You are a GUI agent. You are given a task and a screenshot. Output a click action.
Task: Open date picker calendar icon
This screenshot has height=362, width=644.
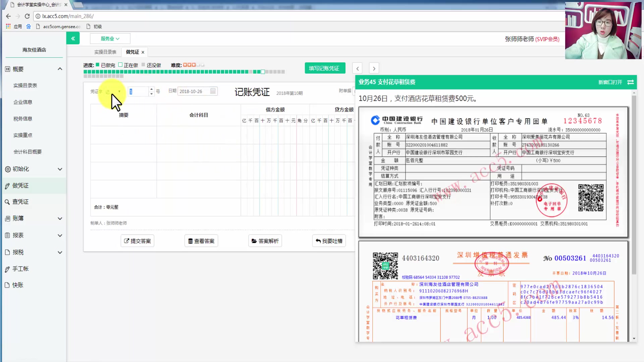(213, 91)
